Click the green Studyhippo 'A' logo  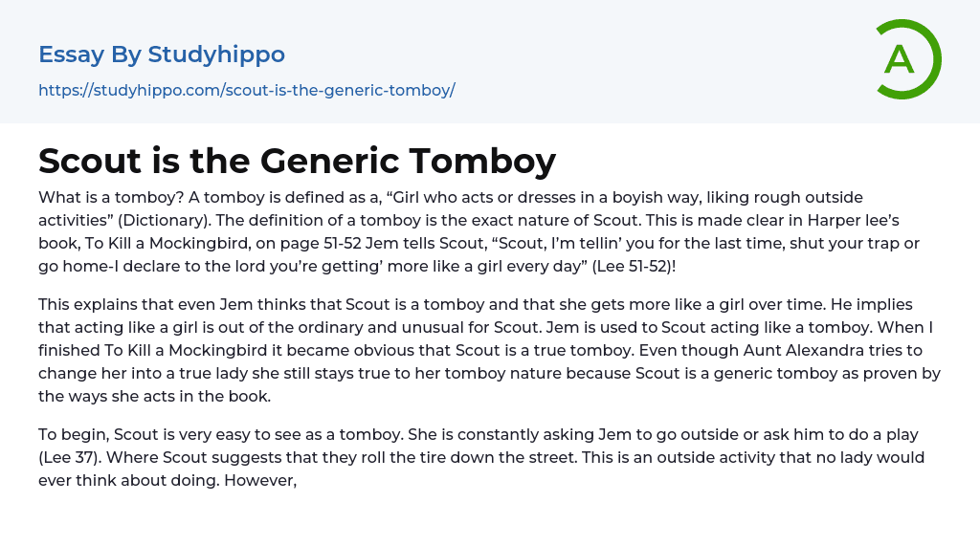pyautogui.click(x=908, y=59)
